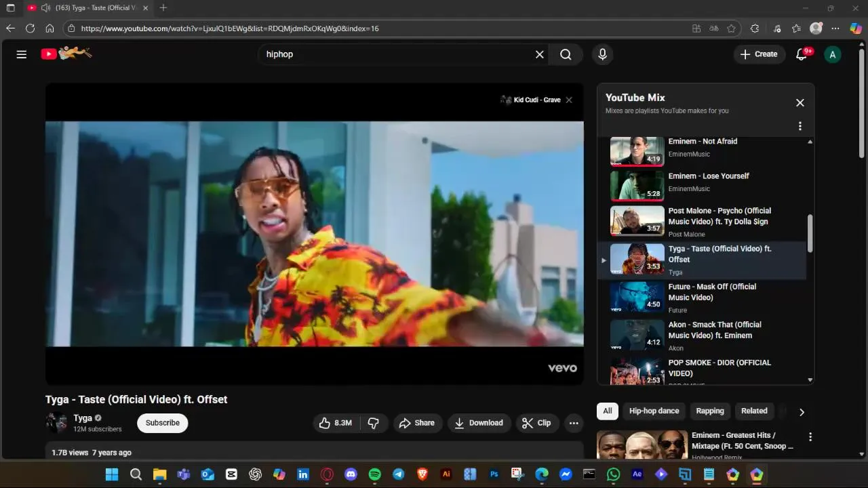Open Spotify from the taskbar
This screenshot has width=868, height=488.
click(x=374, y=474)
